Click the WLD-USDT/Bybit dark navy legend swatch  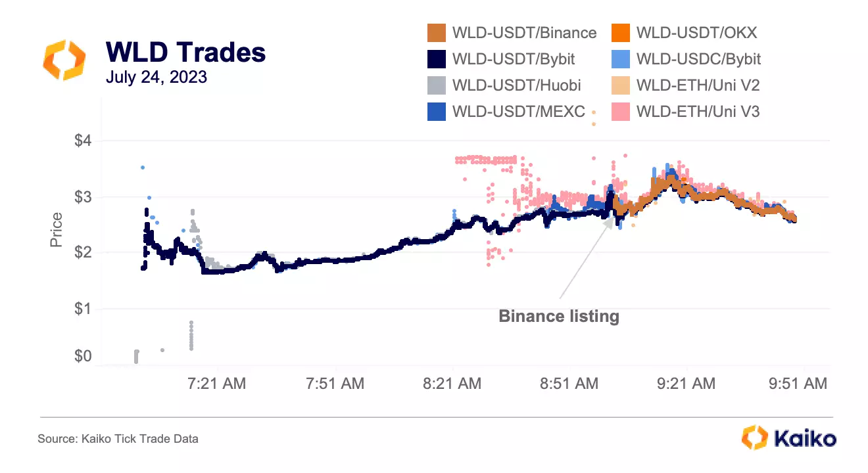click(437, 58)
